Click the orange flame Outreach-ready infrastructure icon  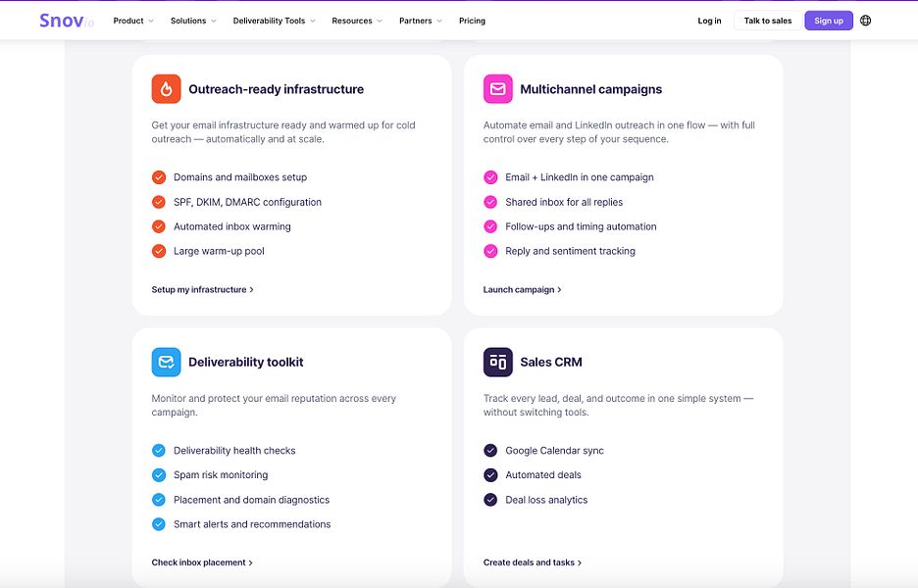pos(167,89)
